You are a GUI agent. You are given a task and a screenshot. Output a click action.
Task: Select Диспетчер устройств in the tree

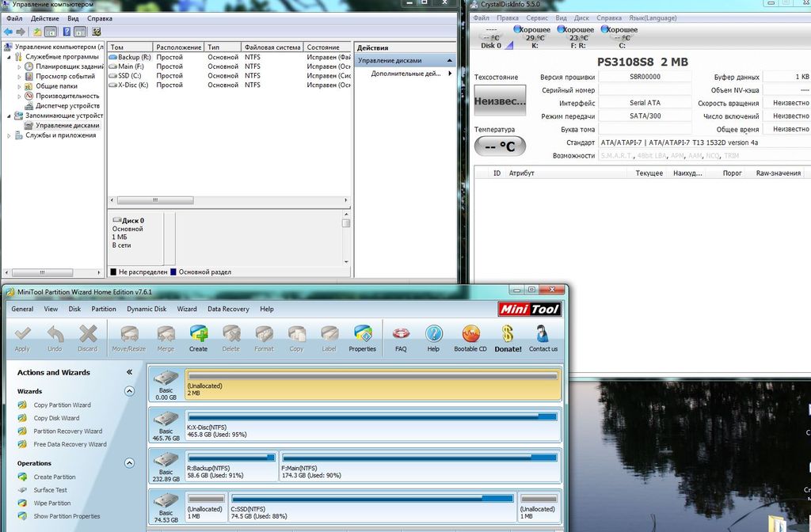pos(67,105)
